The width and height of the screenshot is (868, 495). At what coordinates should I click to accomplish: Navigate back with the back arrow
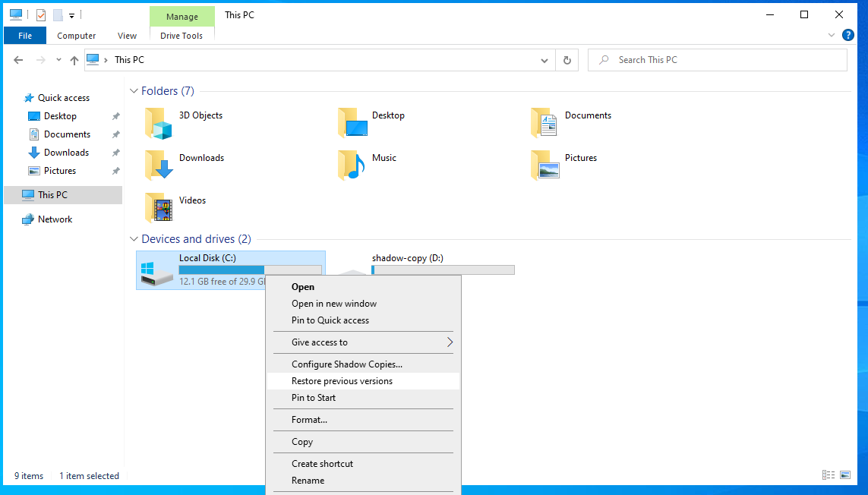pyautogui.click(x=18, y=60)
